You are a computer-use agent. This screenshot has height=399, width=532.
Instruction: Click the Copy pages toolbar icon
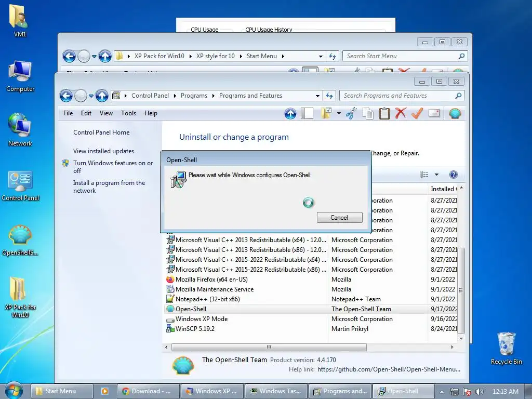(368, 113)
